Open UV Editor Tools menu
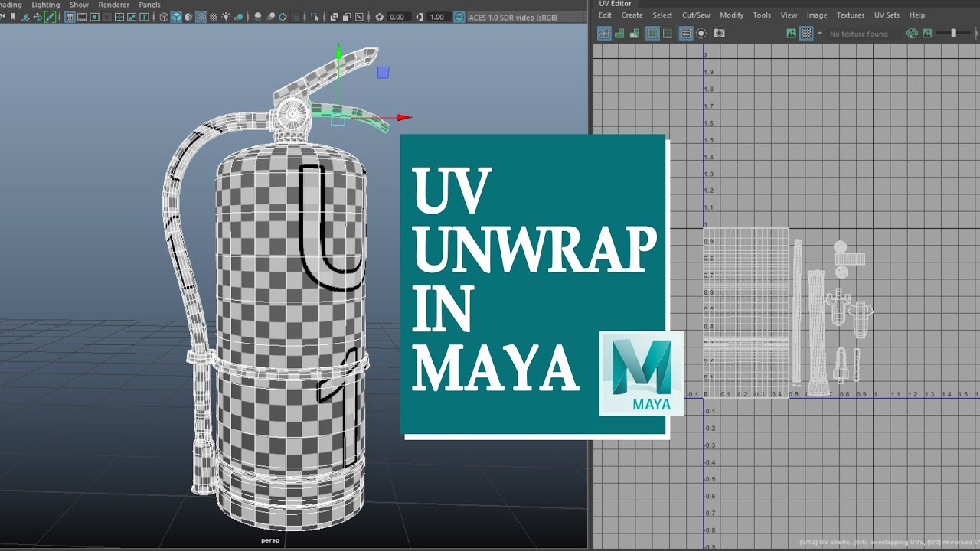This screenshot has width=980, height=551. 762,15
